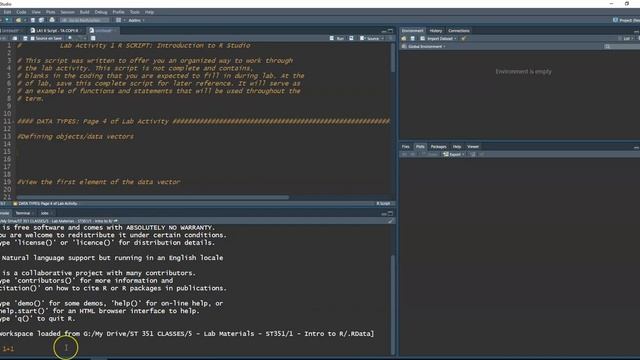Open the View menu

36,12
